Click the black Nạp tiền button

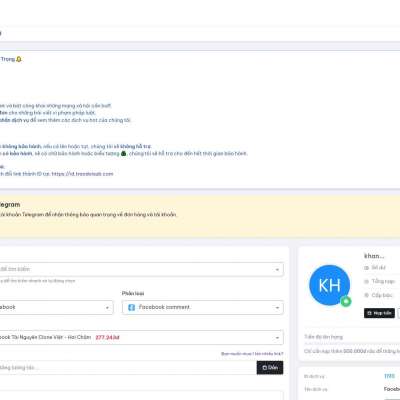[379, 313]
